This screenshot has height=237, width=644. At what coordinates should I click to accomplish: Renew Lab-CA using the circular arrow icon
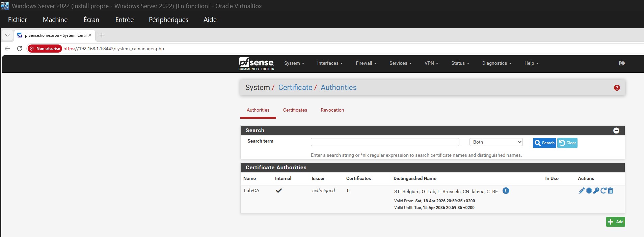[603, 191]
